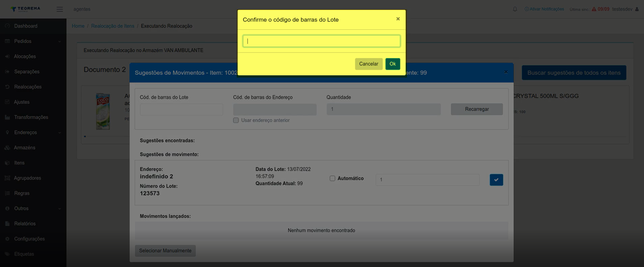Image resolution: width=644 pixels, height=267 pixels.
Task: Click Cancelar in the barcode confirmation dialog
Action: (369, 64)
